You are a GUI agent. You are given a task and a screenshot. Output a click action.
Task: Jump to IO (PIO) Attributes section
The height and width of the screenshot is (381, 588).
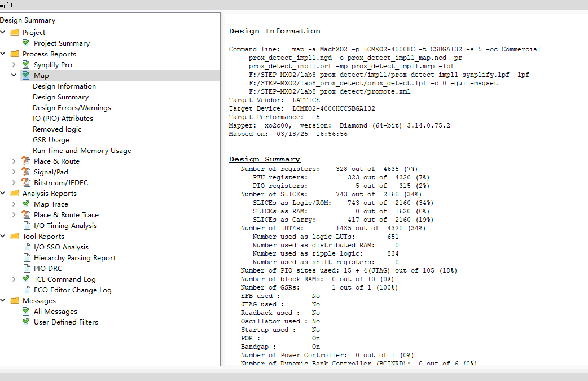click(x=63, y=119)
